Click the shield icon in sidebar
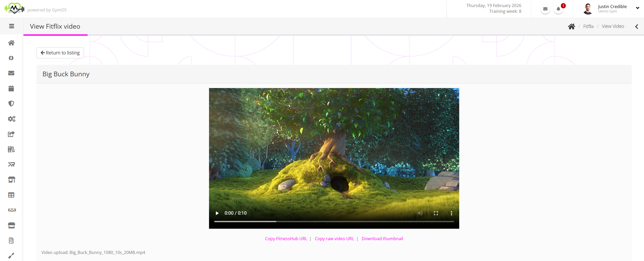 pos(11,104)
